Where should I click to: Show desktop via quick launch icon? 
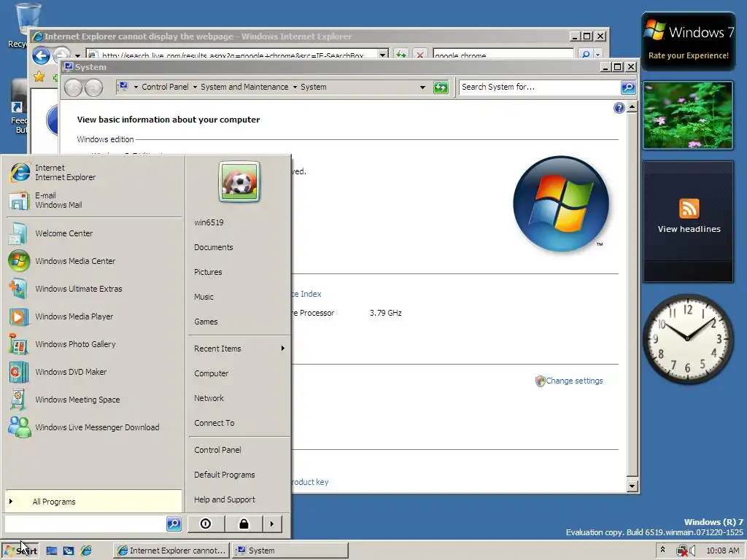[x=52, y=551]
